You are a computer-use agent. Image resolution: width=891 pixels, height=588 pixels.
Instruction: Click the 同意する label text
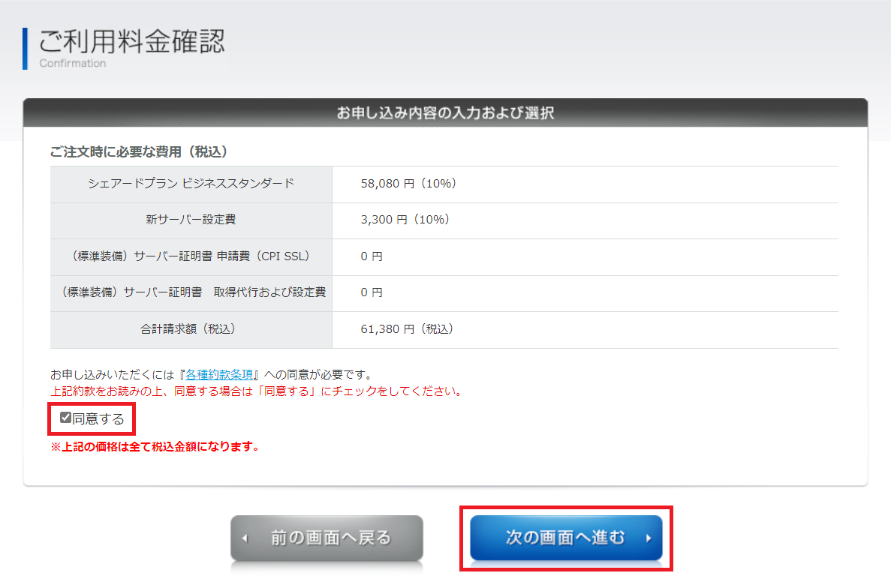98,418
